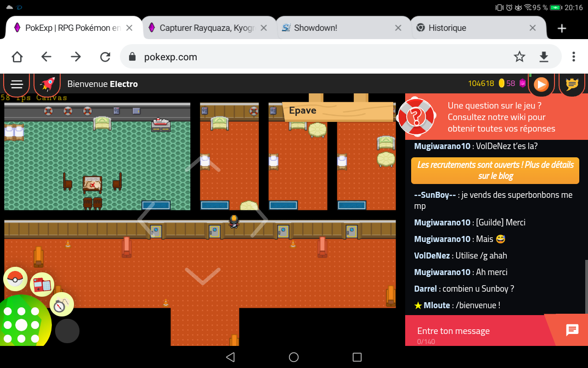The image size is (588, 368).
Task: Click the battery indicator in the status bar
Action: [x=556, y=7]
